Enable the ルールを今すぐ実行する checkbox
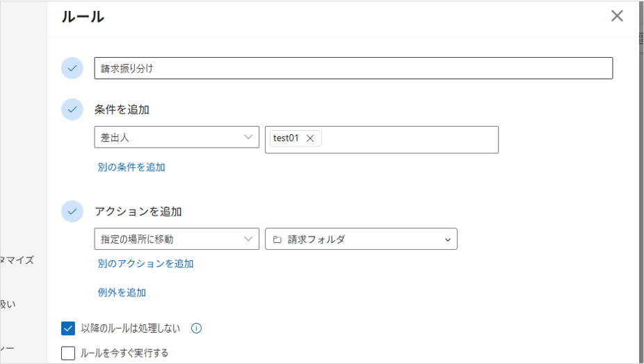This screenshot has width=644, height=364. click(68, 353)
